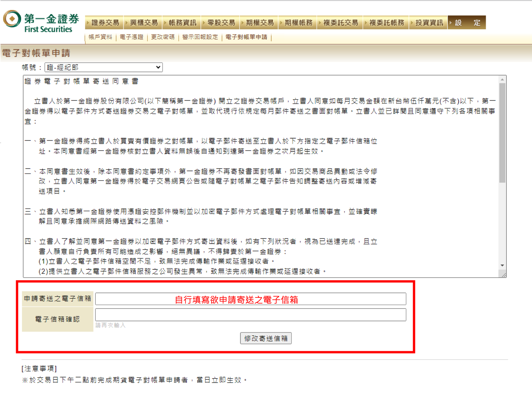Image resolution: width=532 pixels, height=399 pixels.
Task: Open the 證券交易 menu
Action: coord(105,23)
